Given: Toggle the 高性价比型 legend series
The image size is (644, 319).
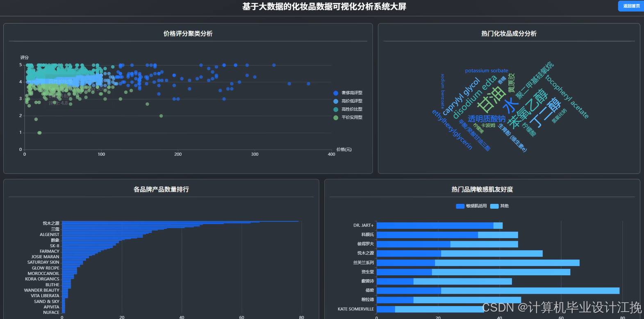Looking at the screenshot, I should pos(348,109).
